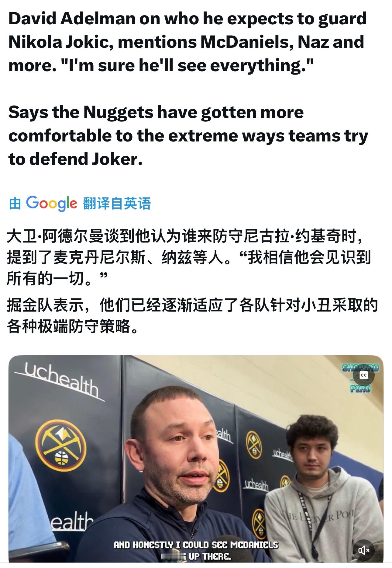Tap the 'PIRO' watermark text below the CC button
Screen dimensions: 392x568
[361, 389]
